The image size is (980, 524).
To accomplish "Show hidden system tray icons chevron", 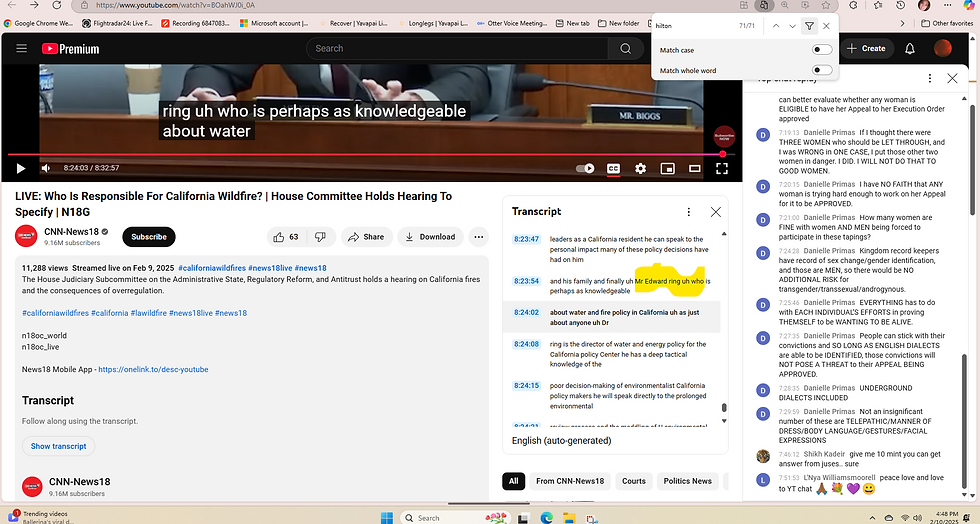I will [x=872, y=518].
